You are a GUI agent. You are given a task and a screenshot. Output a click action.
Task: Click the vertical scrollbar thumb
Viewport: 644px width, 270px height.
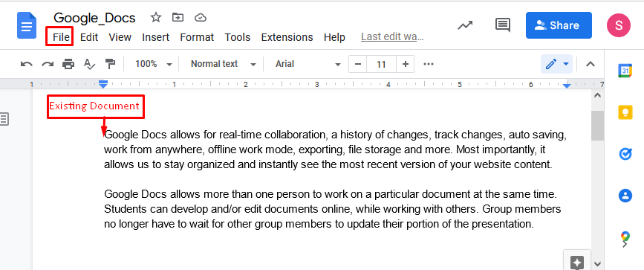coord(598,125)
